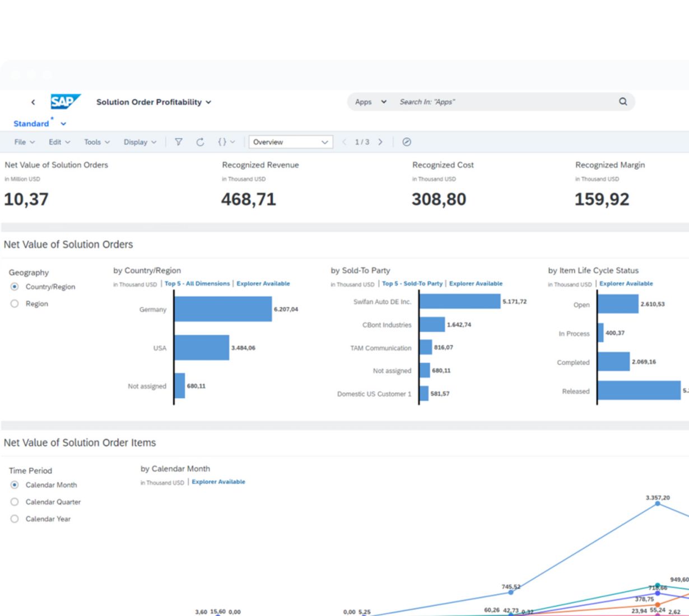Open the Tools menu

click(96, 142)
